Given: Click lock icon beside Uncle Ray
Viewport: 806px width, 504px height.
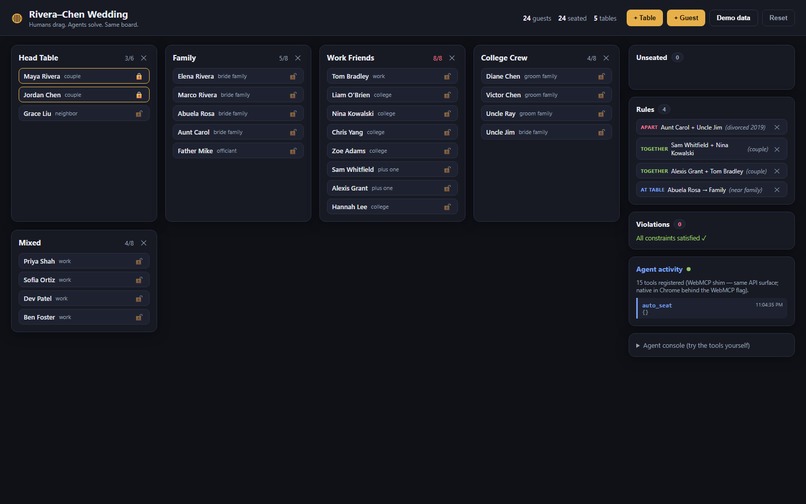Looking at the screenshot, I should coord(601,114).
